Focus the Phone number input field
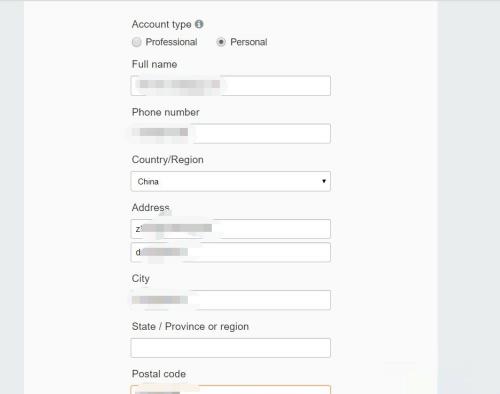 (x=231, y=133)
